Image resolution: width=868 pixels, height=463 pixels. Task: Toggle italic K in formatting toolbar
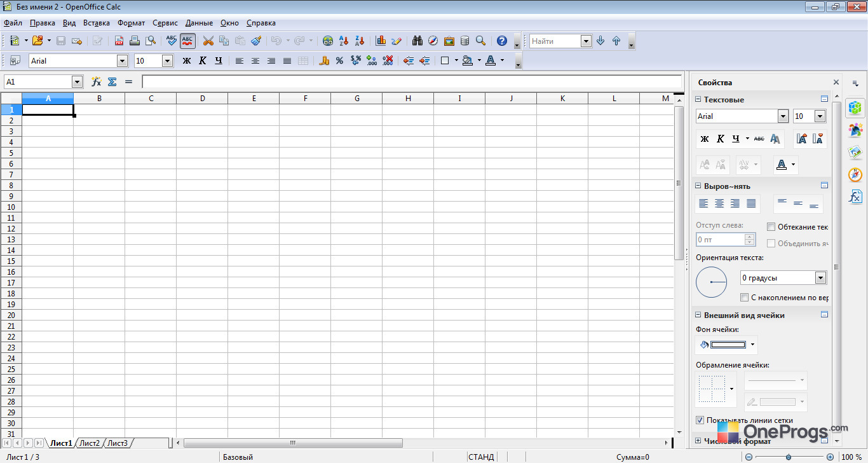[x=202, y=60]
